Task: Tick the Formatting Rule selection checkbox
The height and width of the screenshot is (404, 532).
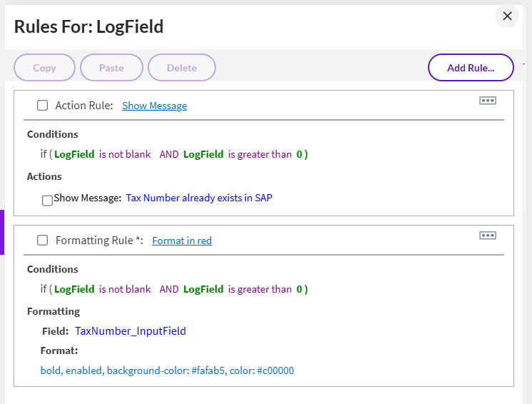Action: (x=43, y=241)
